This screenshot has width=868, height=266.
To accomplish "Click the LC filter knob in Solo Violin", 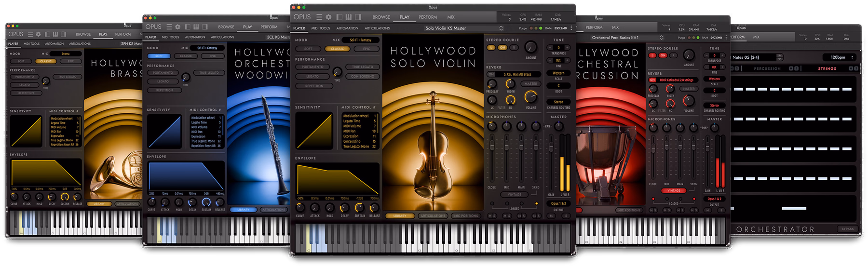I will 492,100.
